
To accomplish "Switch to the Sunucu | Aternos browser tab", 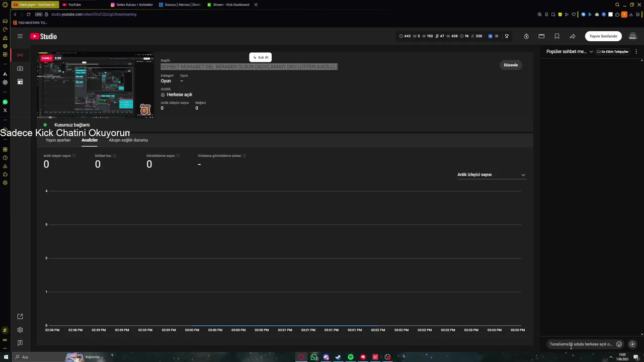I will 180,5.
